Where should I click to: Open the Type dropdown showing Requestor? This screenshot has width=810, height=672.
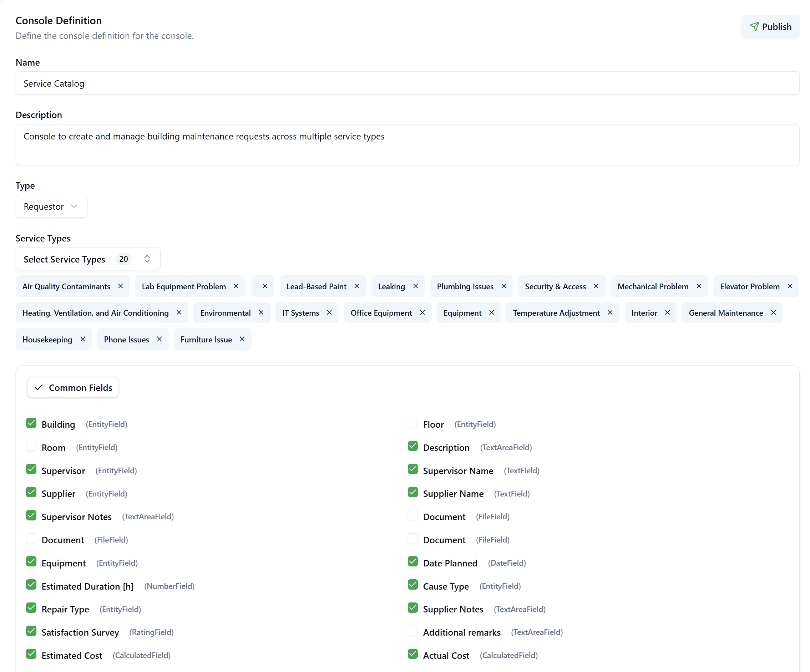(x=51, y=206)
